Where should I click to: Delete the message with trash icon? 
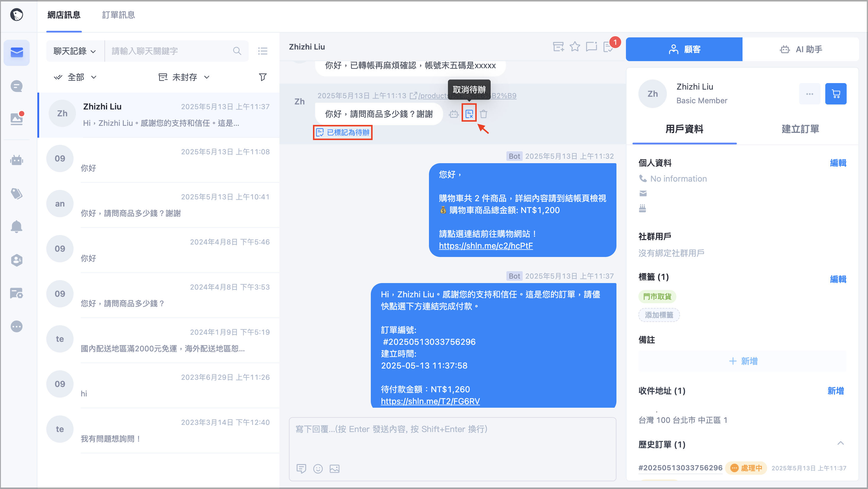(484, 114)
